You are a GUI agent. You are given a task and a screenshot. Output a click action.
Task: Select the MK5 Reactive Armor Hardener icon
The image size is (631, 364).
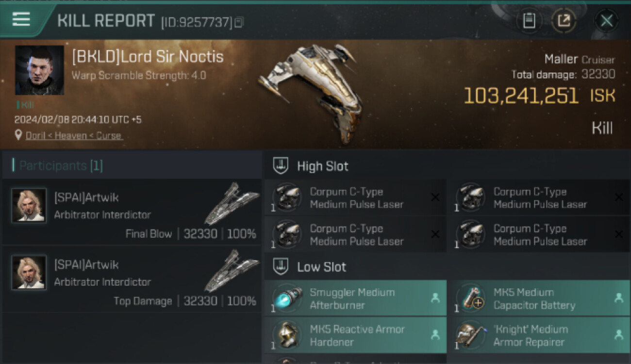coord(287,335)
